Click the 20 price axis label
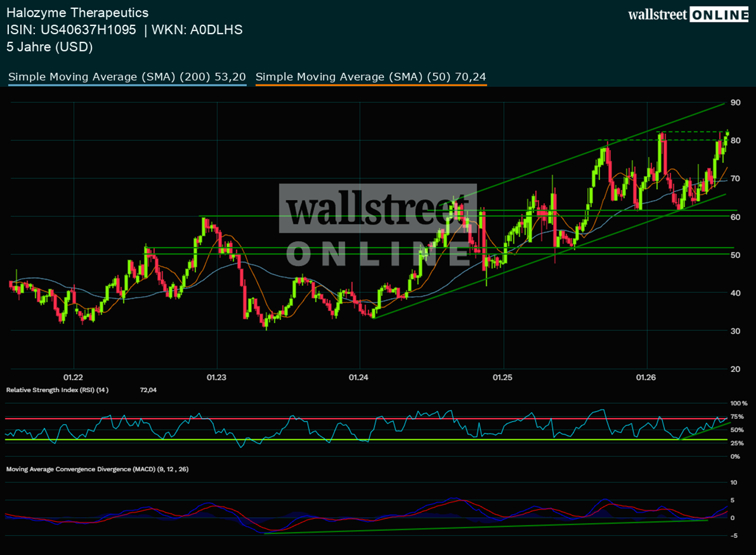Viewport: 756px width, 555px height. [x=735, y=369]
